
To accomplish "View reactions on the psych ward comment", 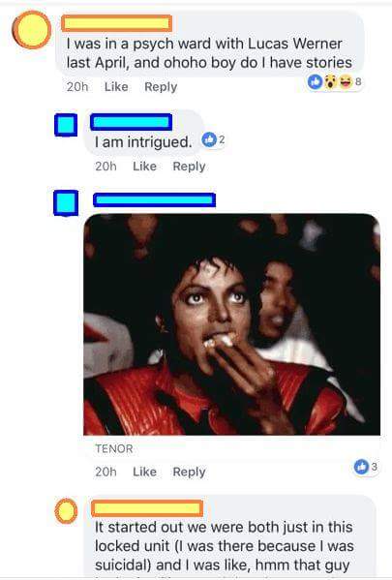I will (x=334, y=81).
